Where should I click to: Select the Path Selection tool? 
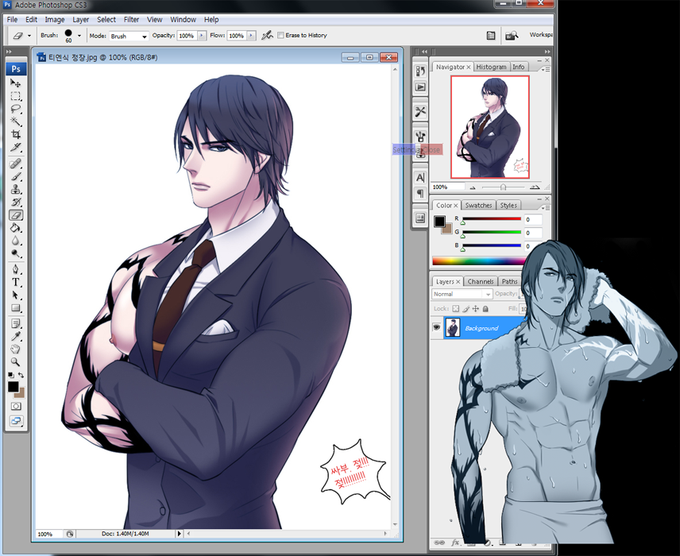click(x=16, y=295)
